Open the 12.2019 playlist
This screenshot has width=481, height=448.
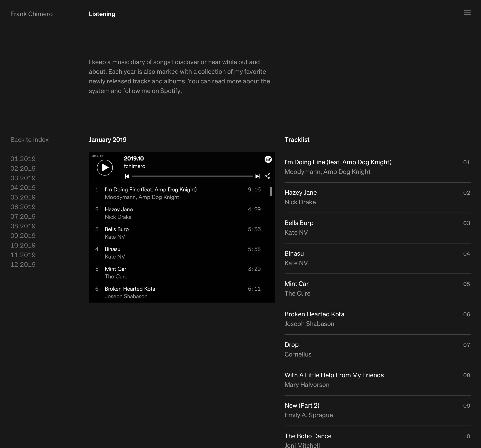click(x=23, y=264)
